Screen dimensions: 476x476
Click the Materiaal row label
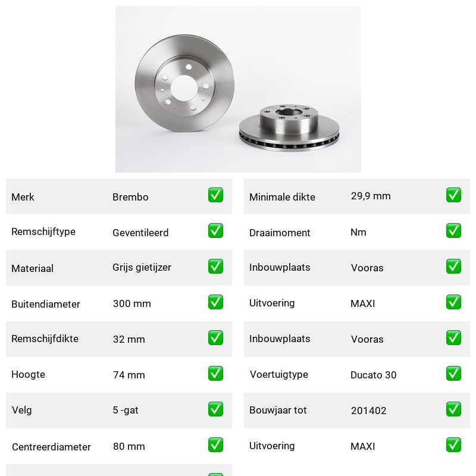[x=33, y=268]
